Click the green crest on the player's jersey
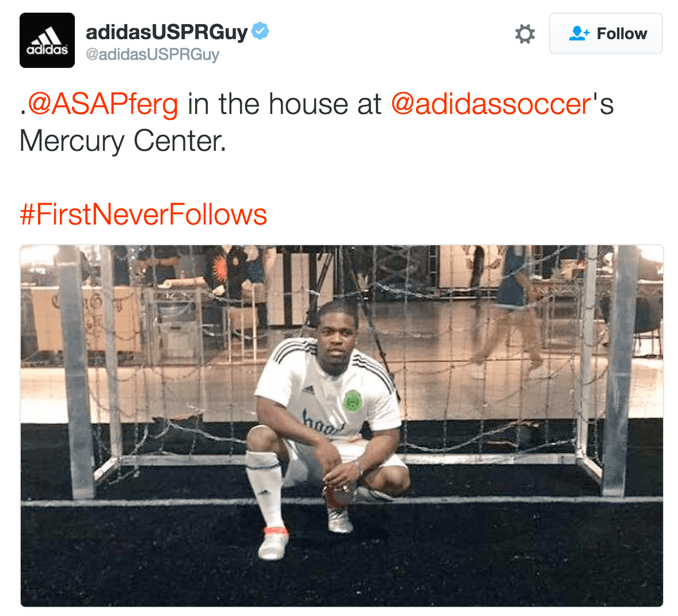Viewport: 678px width, 616px height. point(352,401)
